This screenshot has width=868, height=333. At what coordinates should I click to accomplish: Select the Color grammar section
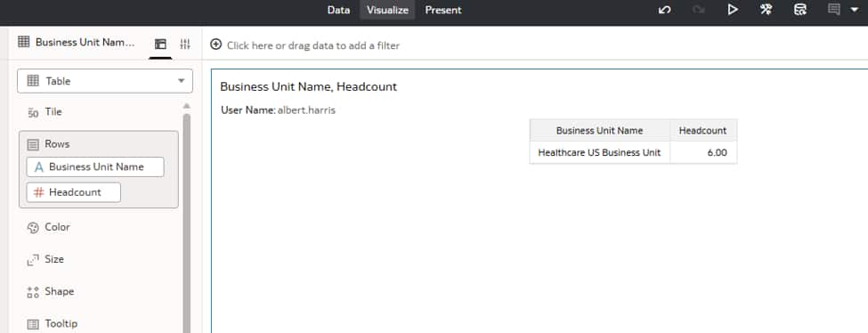pyautogui.click(x=57, y=227)
